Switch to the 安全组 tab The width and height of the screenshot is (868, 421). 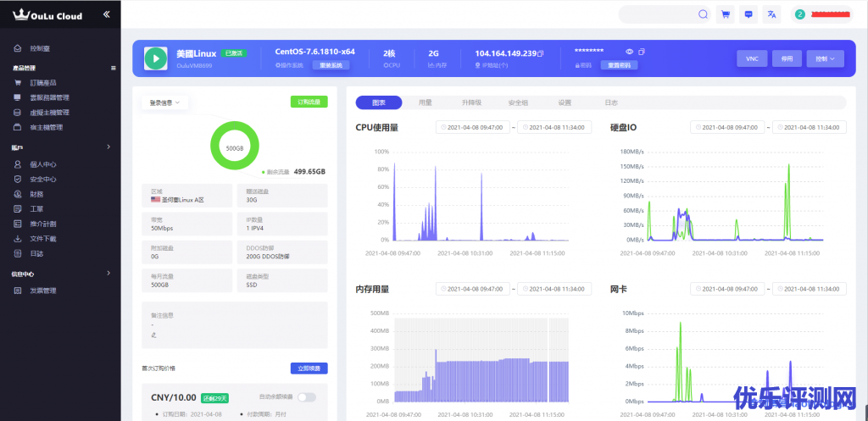tap(518, 102)
